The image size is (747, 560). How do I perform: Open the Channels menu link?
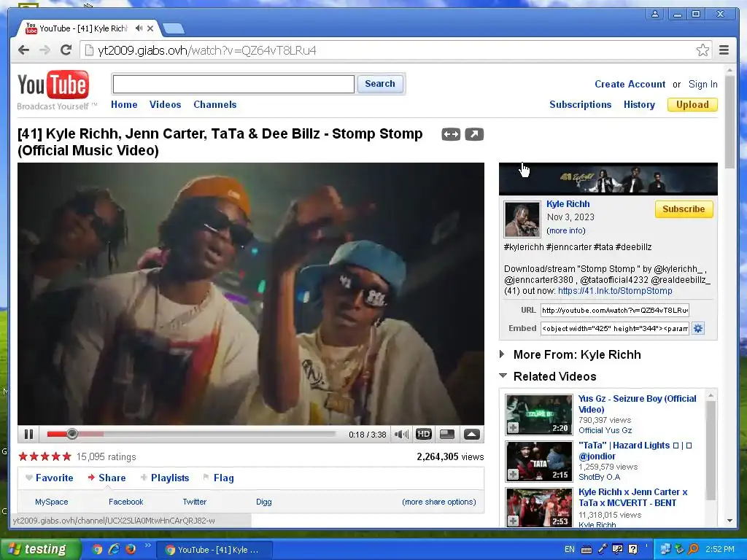pos(215,105)
